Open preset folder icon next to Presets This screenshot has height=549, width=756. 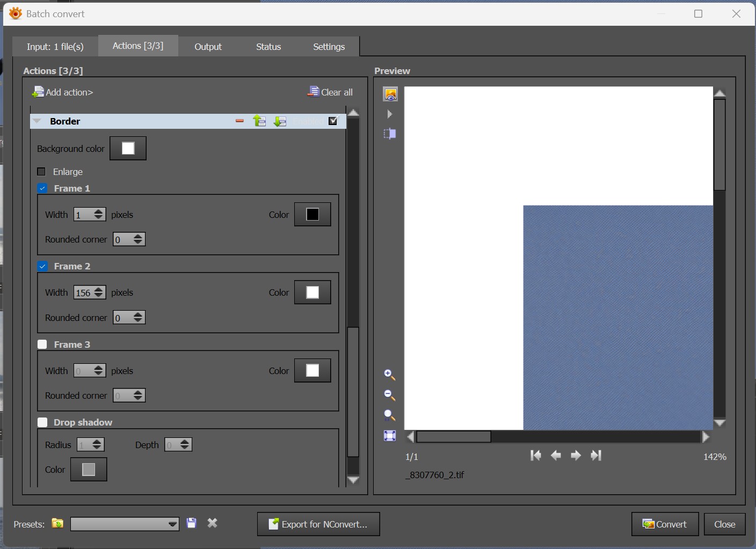tap(57, 523)
